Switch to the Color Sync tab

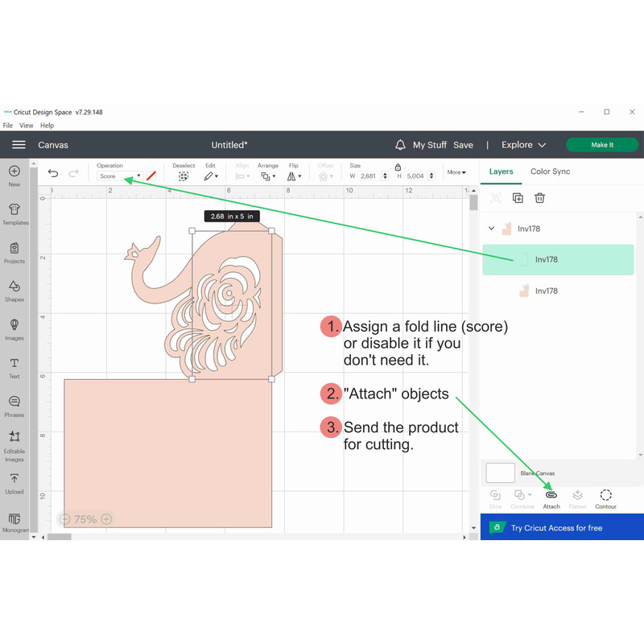coord(550,171)
